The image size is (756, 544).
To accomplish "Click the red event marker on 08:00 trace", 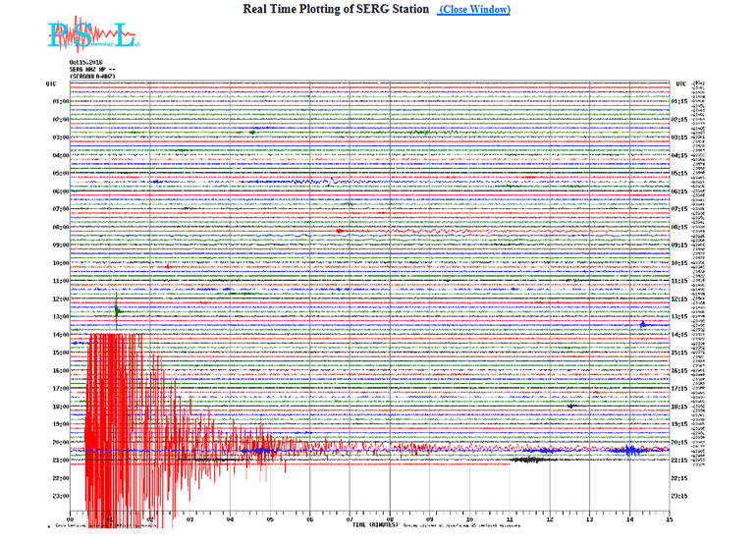I will pyautogui.click(x=340, y=231).
